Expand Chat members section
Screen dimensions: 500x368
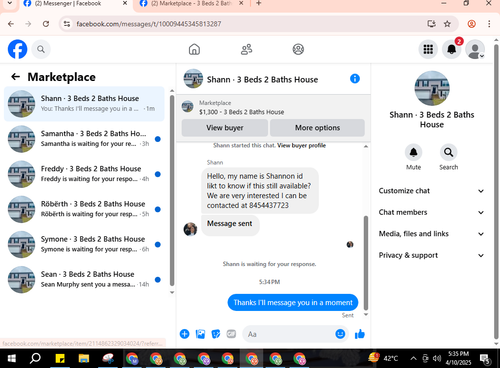(x=431, y=212)
